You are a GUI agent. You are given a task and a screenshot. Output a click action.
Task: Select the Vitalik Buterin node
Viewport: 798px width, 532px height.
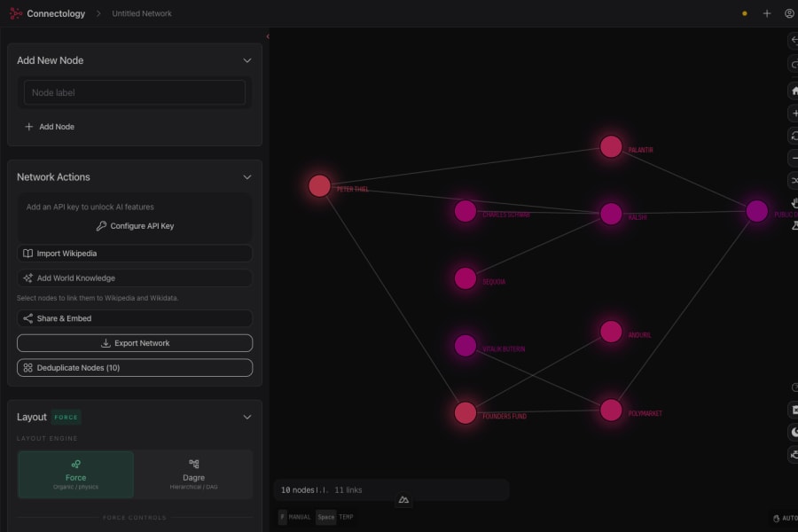click(465, 346)
